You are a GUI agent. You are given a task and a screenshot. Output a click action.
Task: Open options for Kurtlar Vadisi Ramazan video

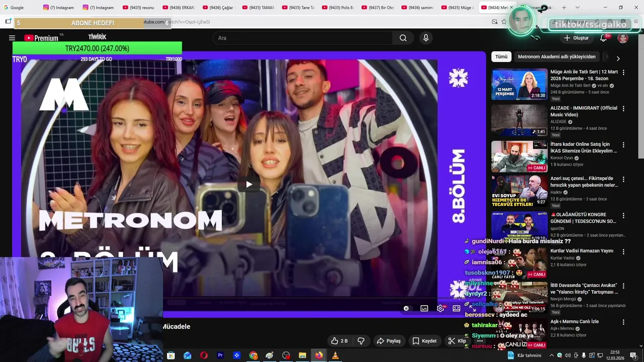[x=623, y=251]
